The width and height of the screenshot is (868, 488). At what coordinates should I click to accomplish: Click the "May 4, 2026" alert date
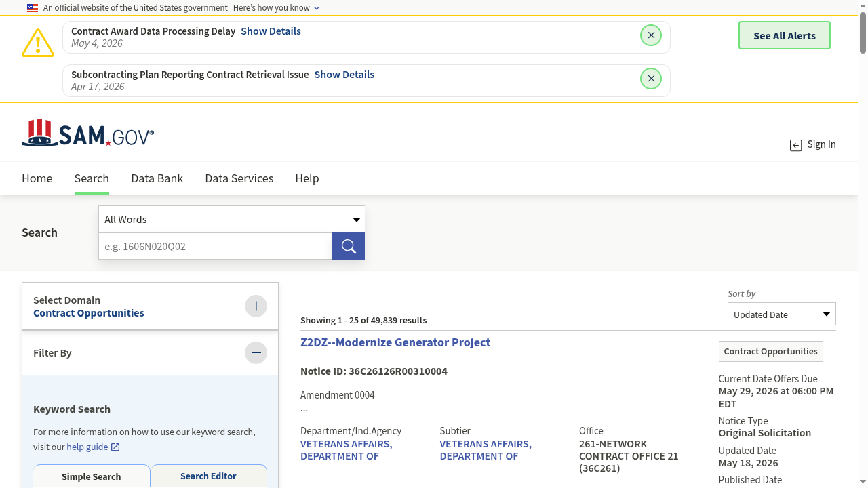coord(97,43)
